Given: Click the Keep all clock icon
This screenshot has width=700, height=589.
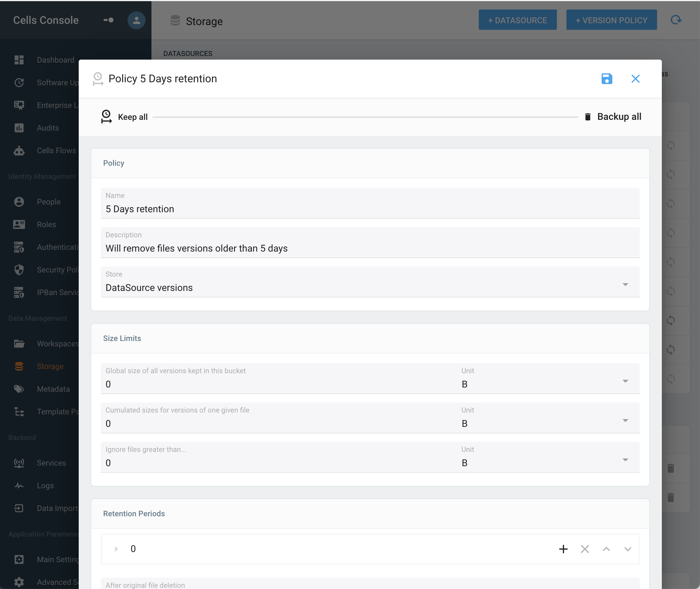Looking at the screenshot, I should coord(106,117).
